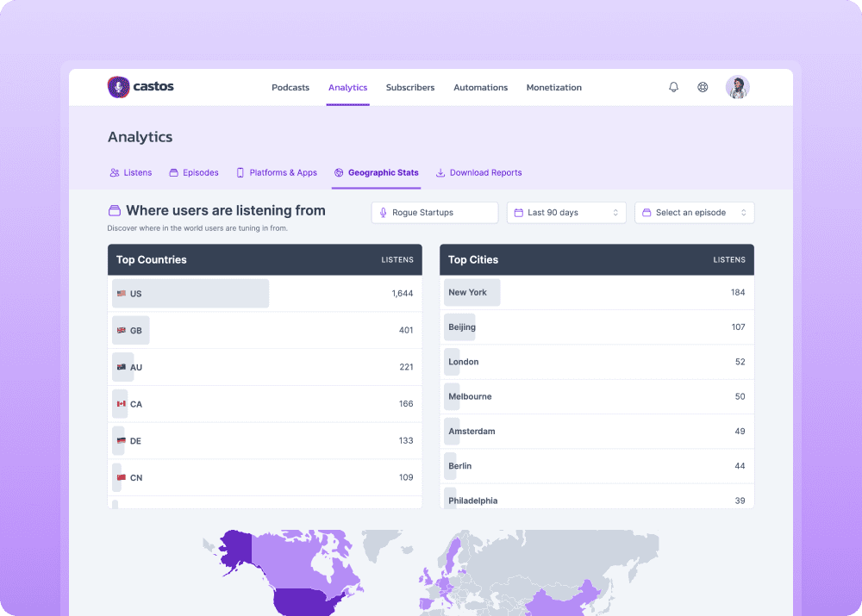Switch to the Listens tab

(130, 172)
